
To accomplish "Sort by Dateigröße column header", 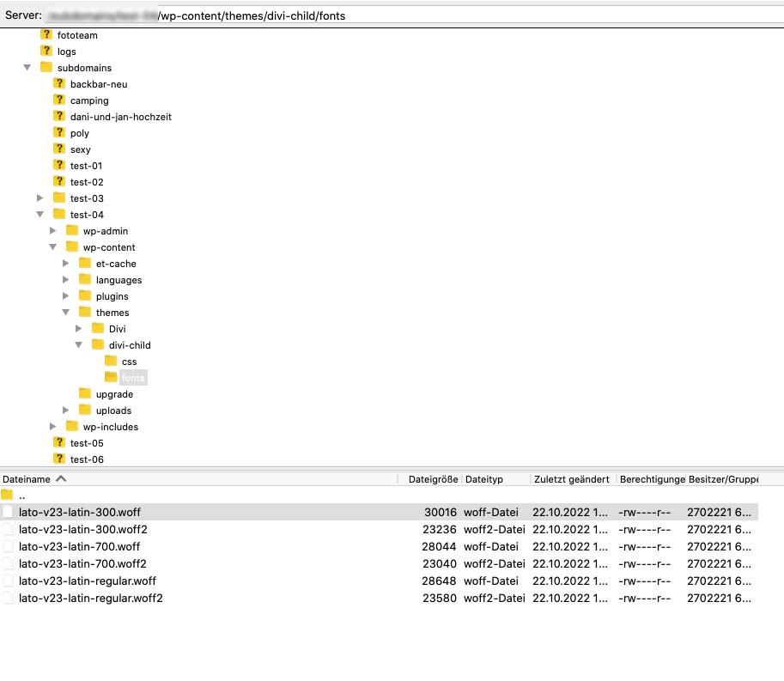I will pyautogui.click(x=432, y=478).
